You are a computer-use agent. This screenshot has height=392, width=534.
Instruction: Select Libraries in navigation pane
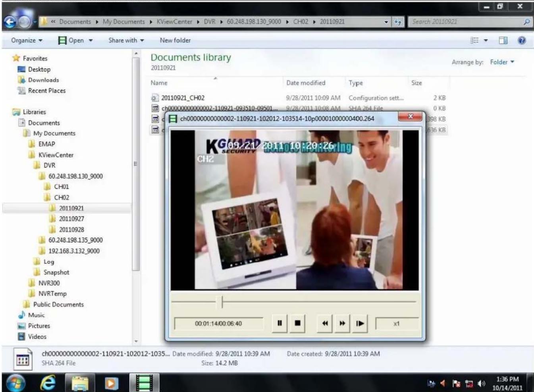[34, 112]
